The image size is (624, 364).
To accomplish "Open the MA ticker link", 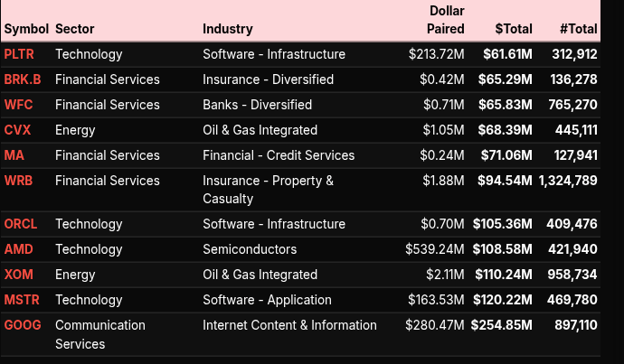I will [14, 155].
